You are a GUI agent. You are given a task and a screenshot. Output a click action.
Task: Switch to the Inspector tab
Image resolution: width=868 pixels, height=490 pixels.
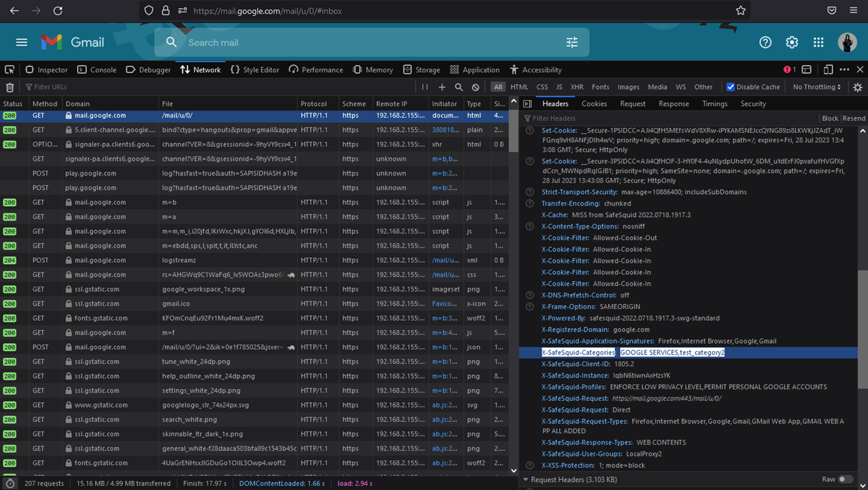(x=46, y=69)
